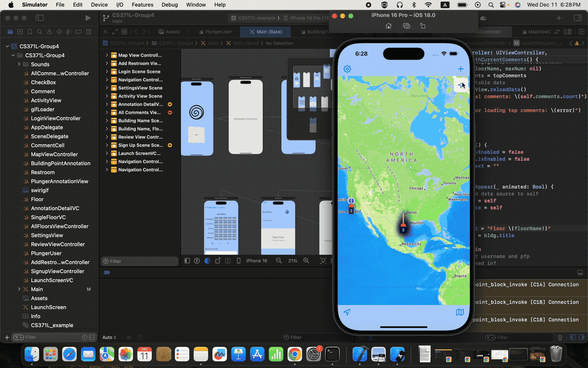Viewport: 588px width, 368px height.
Task: Open accessibility adjustments in storyboard bar
Action: [x=197, y=261]
